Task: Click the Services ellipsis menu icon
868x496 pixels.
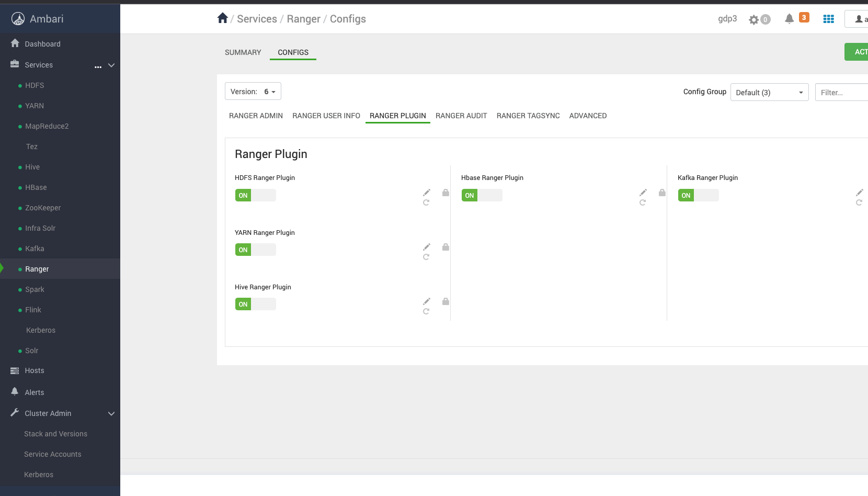Action: tap(98, 66)
